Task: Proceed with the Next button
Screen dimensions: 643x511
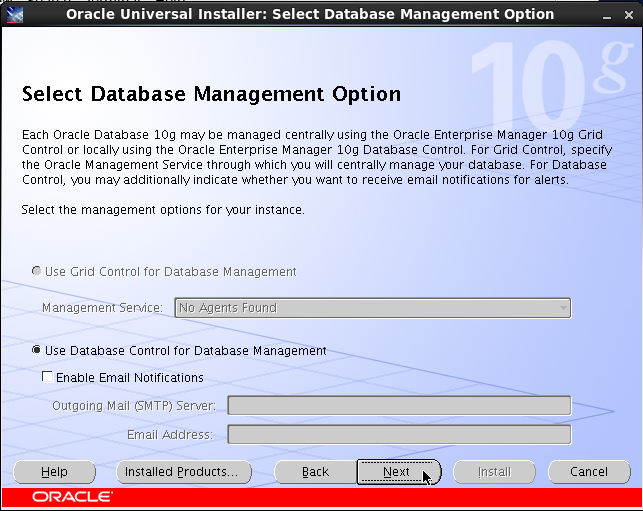Action: pyautogui.click(x=399, y=472)
